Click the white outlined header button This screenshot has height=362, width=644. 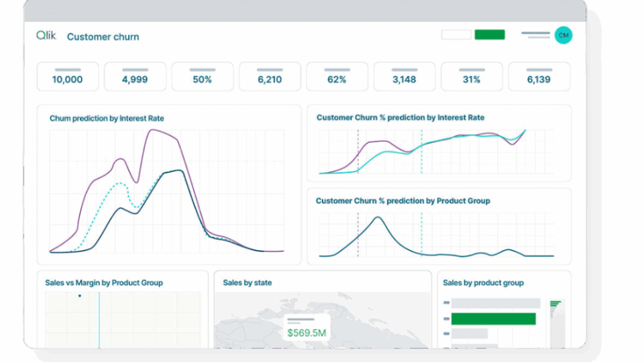(x=456, y=35)
